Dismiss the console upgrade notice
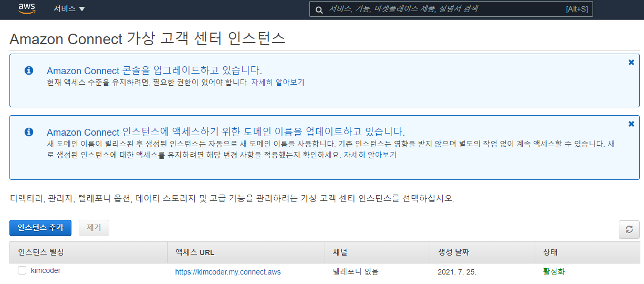The width and height of the screenshot is (644, 284). pyautogui.click(x=631, y=62)
